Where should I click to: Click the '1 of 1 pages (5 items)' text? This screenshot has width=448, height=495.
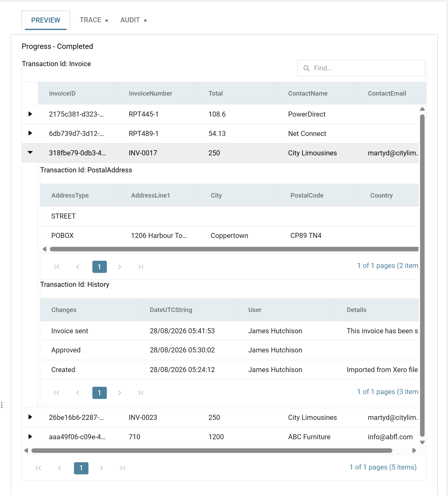[383, 467]
